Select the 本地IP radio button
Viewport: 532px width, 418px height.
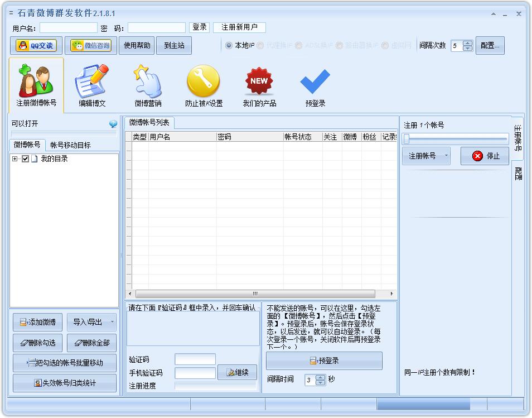tap(229, 45)
